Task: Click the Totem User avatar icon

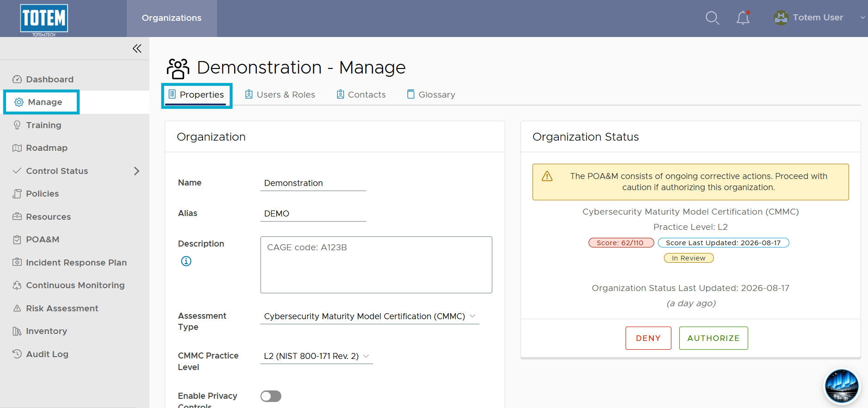Action: 781,18
